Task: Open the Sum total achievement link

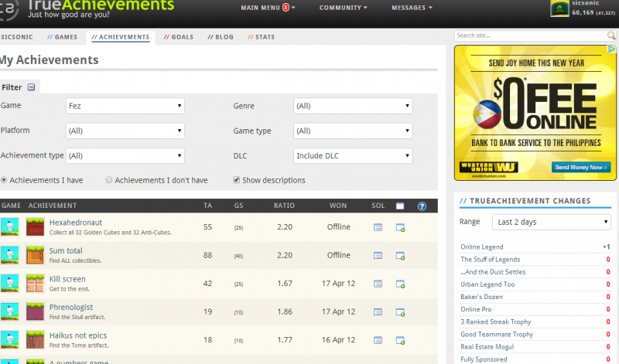Action: pyautogui.click(x=66, y=251)
